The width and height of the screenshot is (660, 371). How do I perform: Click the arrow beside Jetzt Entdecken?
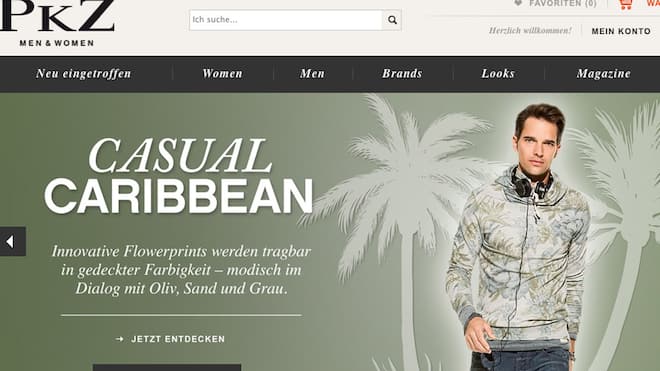coord(120,339)
